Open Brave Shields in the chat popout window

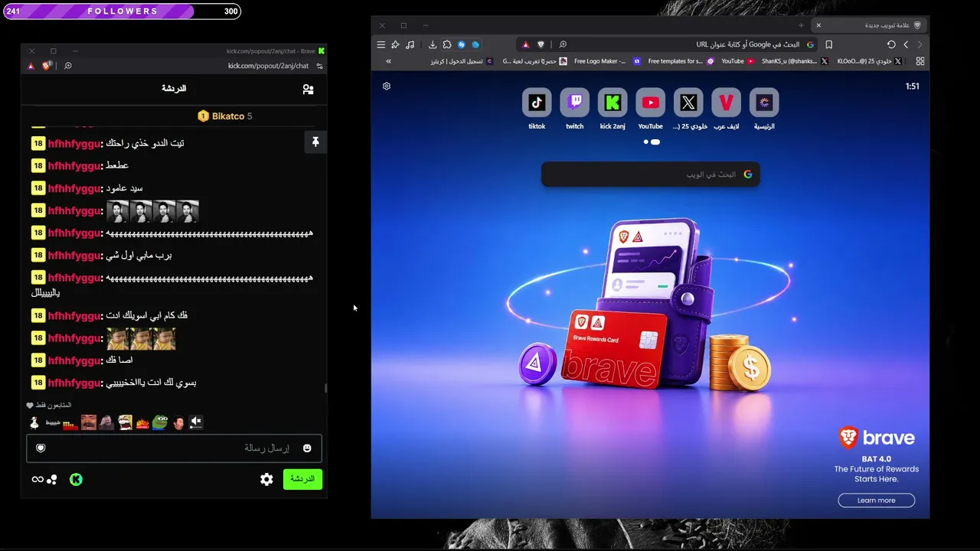pos(46,66)
